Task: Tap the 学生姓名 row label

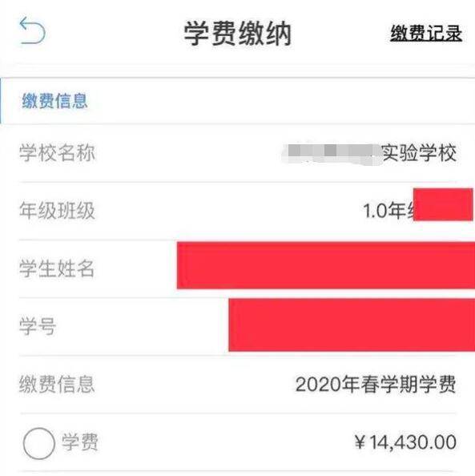Action: pos(57,268)
